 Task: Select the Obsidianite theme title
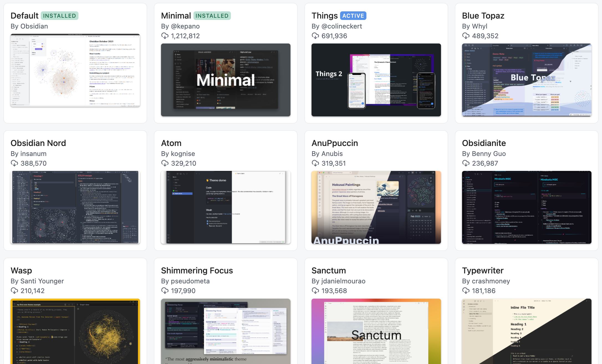click(484, 143)
